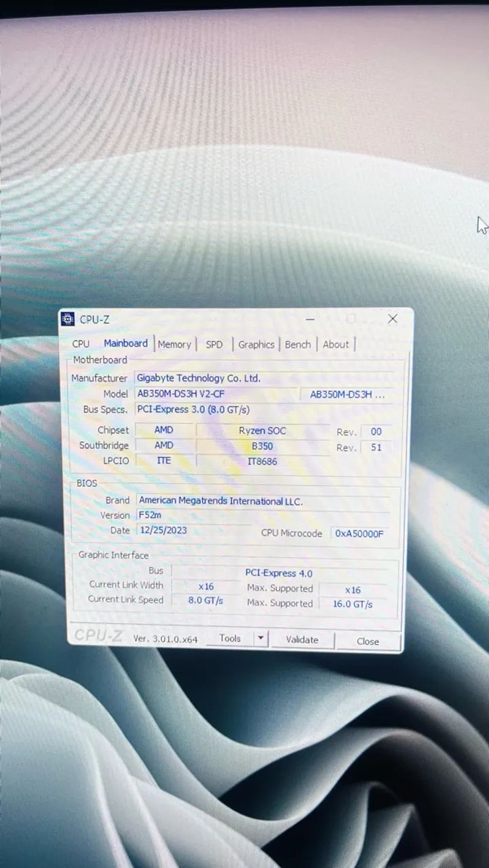Viewport: 489px width, 868px height.
Task: Click the Ryzen SOC chipset field
Action: coord(262,431)
